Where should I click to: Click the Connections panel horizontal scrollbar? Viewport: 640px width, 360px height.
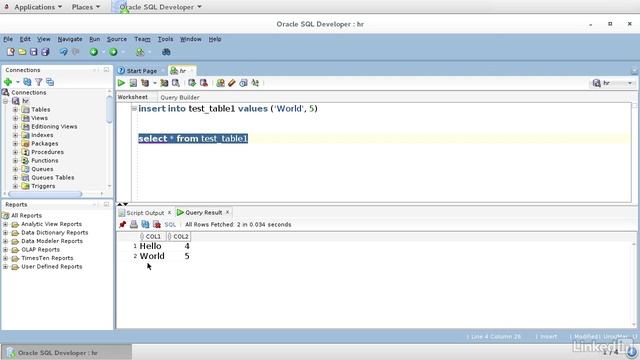tap(45, 194)
